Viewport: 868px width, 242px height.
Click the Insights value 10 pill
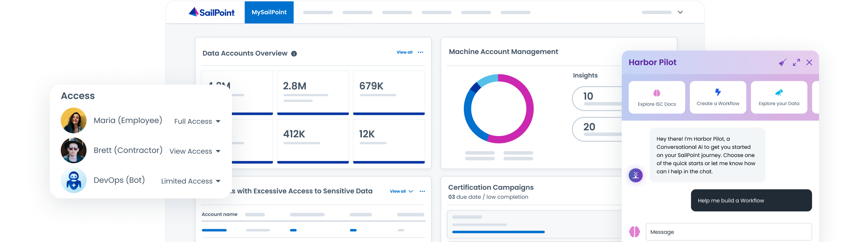597,99
